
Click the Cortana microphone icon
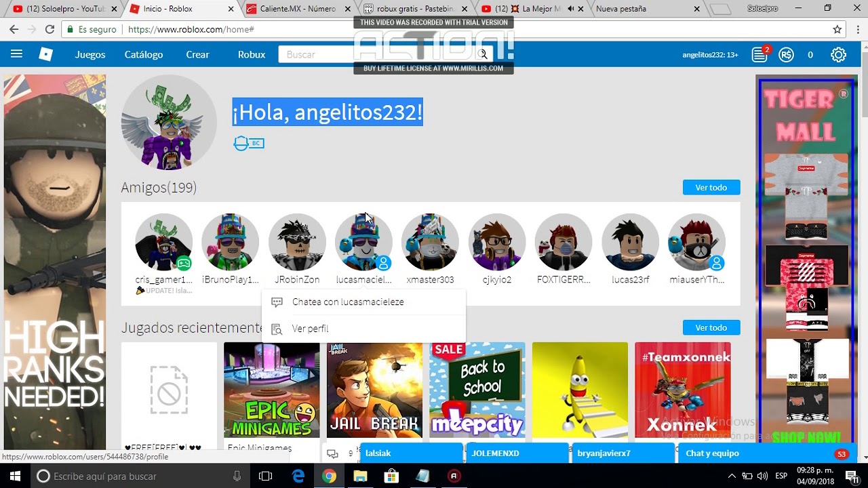tap(237, 476)
